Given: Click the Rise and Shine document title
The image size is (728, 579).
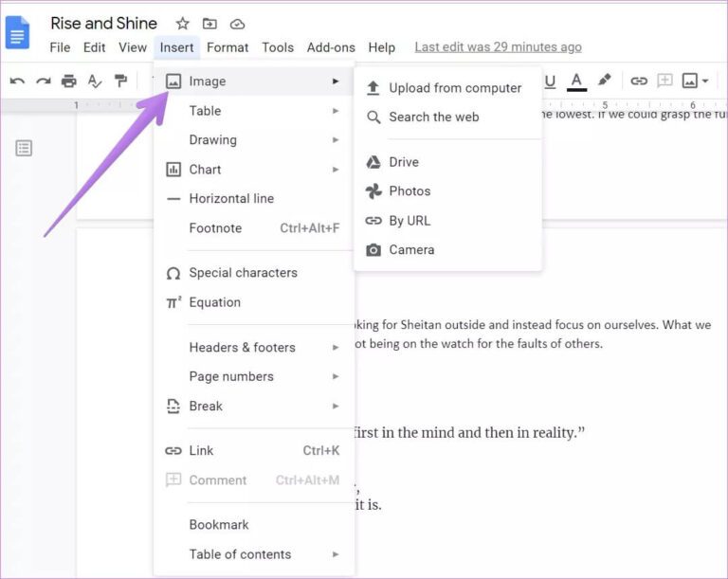Looking at the screenshot, I should [x=103, y=23].
